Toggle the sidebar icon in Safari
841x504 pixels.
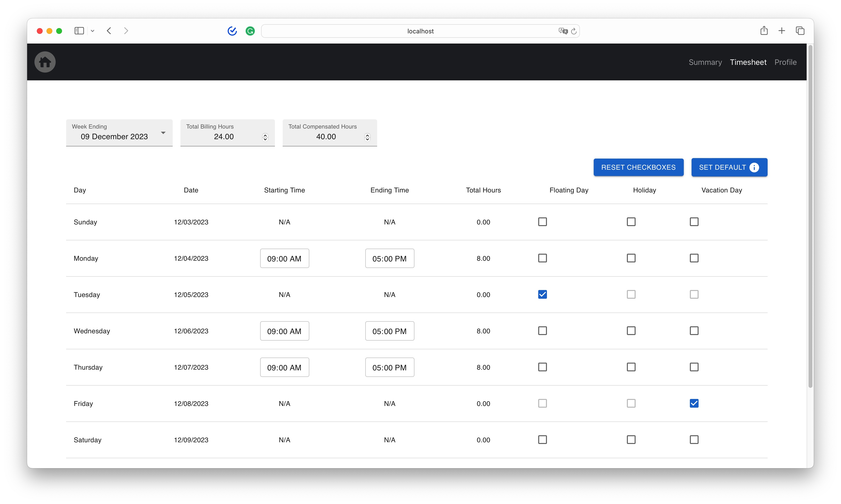pos(79,31)
